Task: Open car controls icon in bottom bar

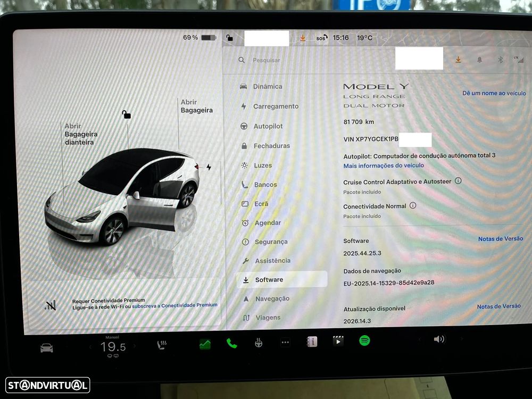Action: (x=46, y=348)
